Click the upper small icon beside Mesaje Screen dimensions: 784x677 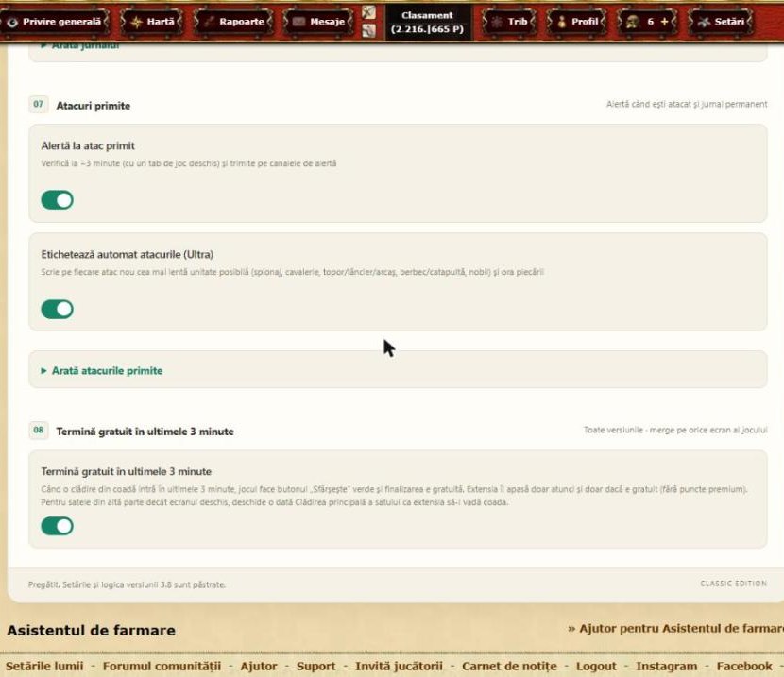pyautogui.click(x=369, y=12)
